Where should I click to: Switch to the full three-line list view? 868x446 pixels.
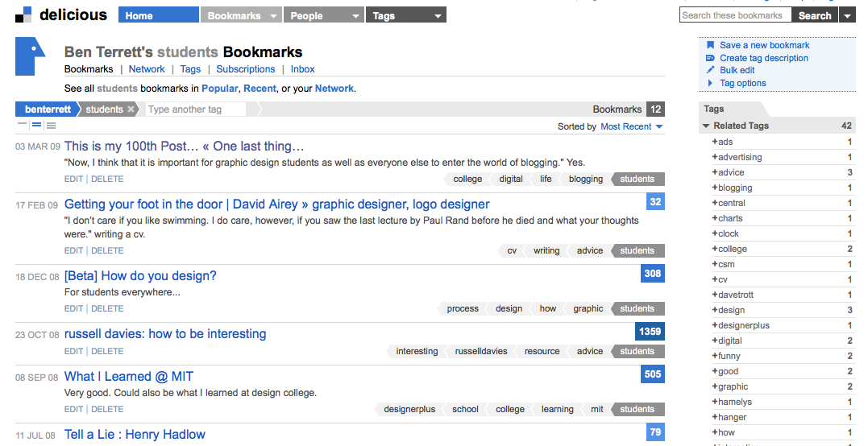pos(51,126)
